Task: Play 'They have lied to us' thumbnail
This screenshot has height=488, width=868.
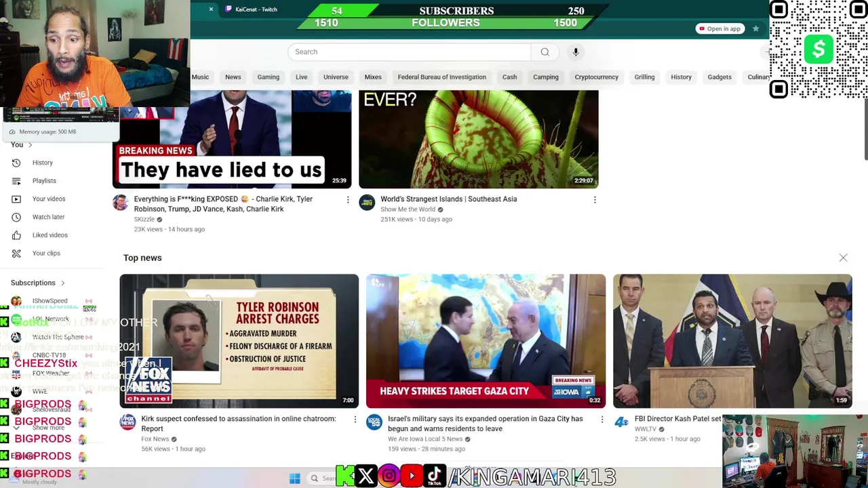Action: (x=232, y=139)
